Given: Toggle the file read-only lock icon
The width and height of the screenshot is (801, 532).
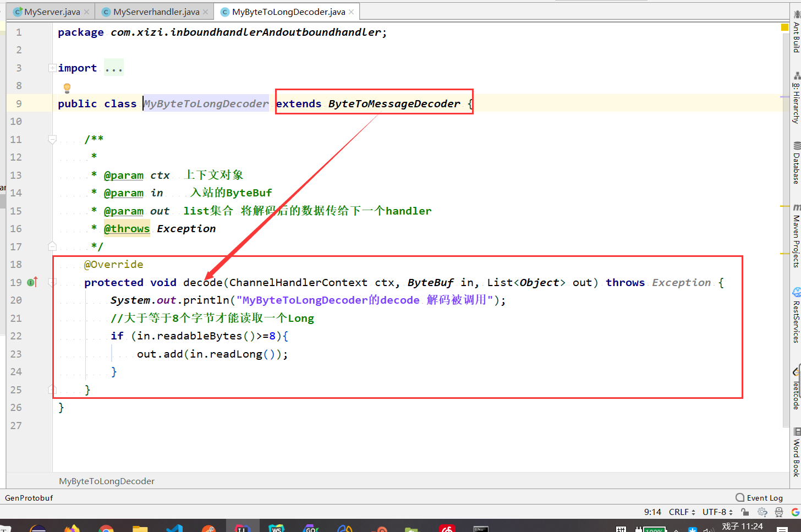Looking at the screenshot, I should pyautogui.click(x=745, y=512).
